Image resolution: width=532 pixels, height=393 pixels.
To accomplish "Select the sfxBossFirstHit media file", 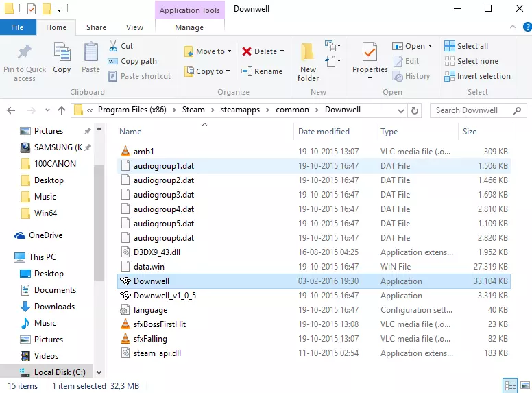I will point(314,324).
